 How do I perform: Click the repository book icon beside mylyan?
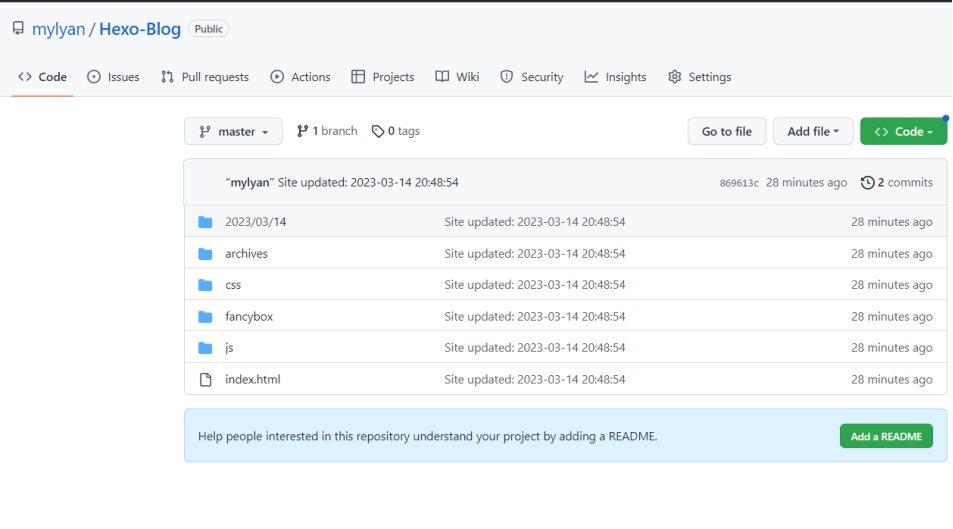(x=18, y=29)
